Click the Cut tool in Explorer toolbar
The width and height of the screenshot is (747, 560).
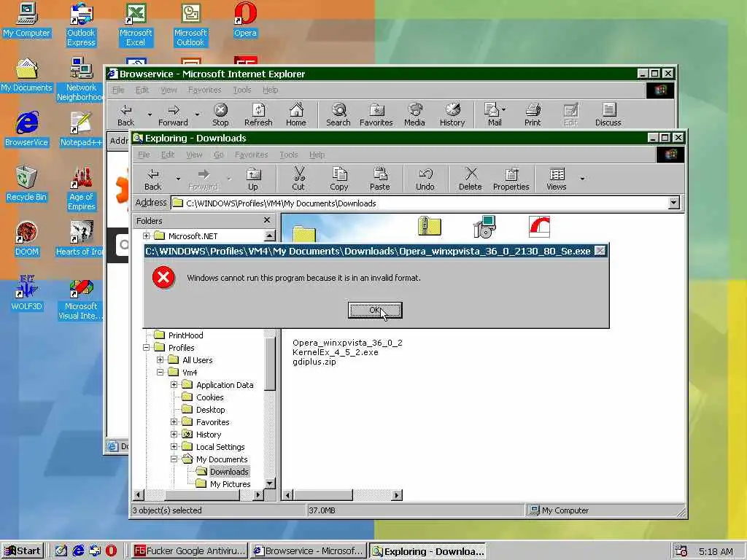tap(298, 179)
